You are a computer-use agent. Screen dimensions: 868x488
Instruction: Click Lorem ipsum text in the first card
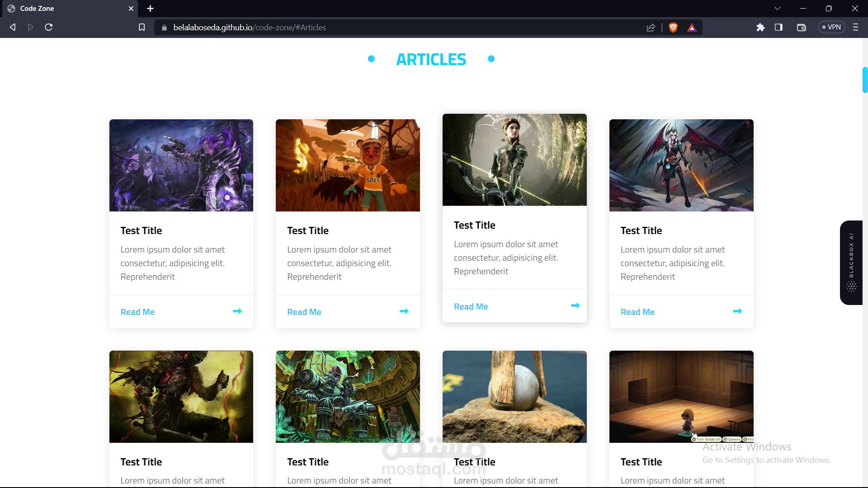[173, 263]
